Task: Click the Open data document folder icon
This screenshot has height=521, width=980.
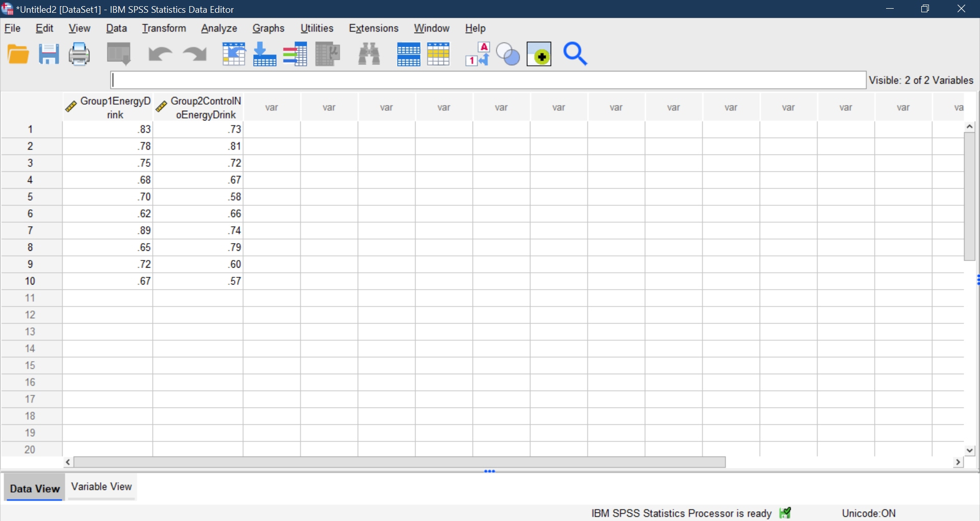Action: pos(18,54)
